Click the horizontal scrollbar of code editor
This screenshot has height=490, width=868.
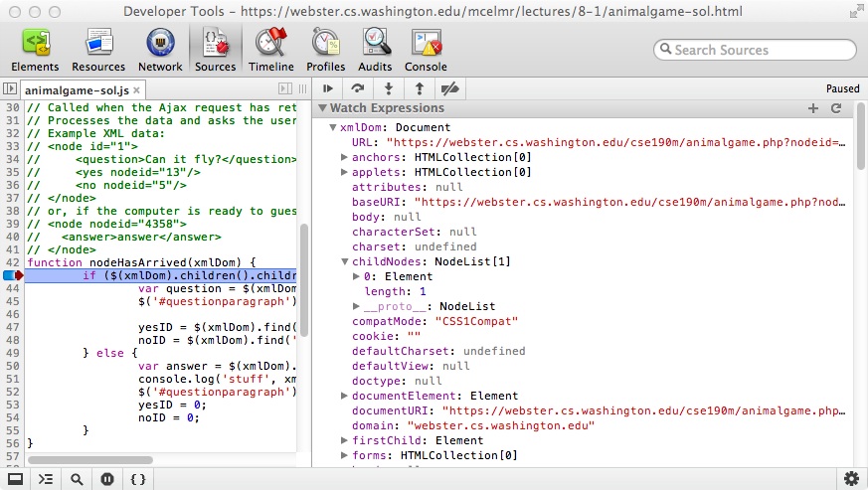click(90, 460)
